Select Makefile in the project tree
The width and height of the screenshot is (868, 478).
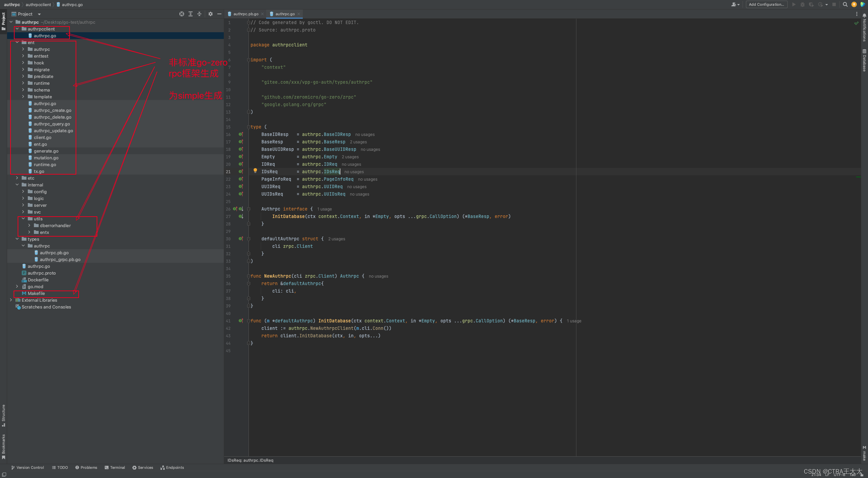click(36, 293)
